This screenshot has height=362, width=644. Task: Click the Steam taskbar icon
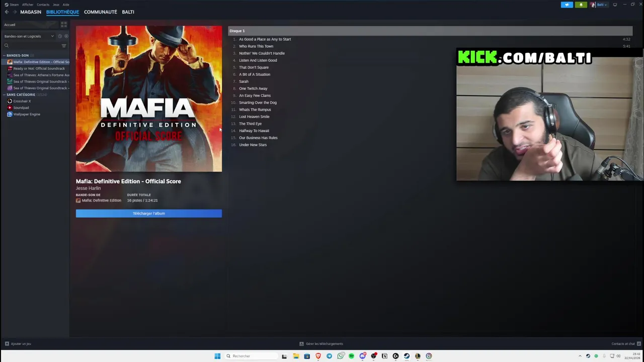tap(407, 356)
